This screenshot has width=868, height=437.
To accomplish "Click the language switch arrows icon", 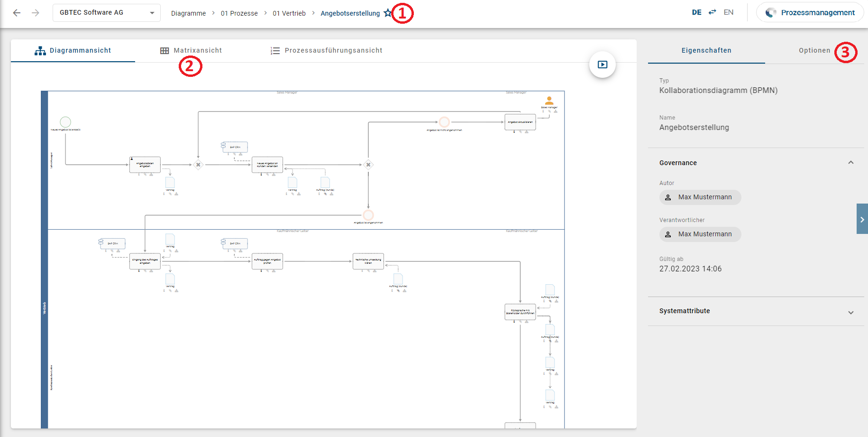I will 712,12.
